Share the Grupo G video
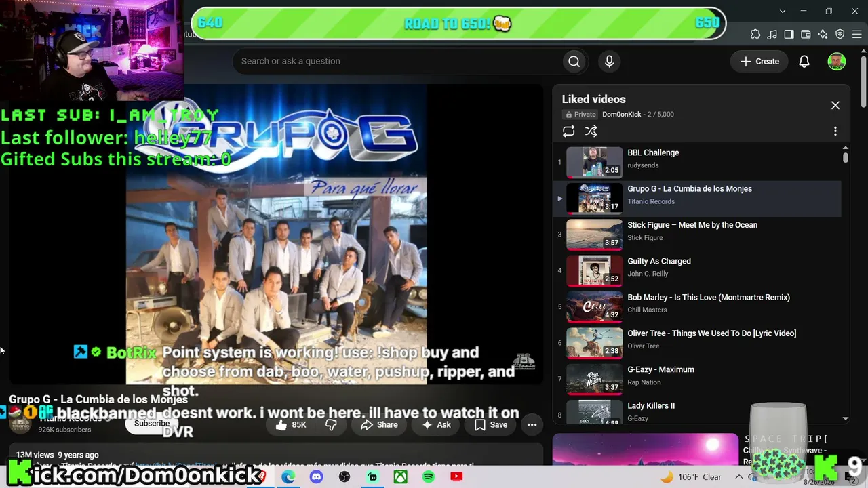The image size is (868, 488). (x=379, y=425)
